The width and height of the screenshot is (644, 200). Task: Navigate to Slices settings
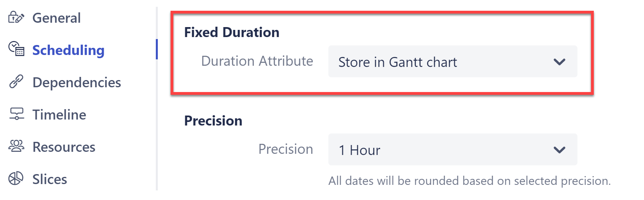49,179
